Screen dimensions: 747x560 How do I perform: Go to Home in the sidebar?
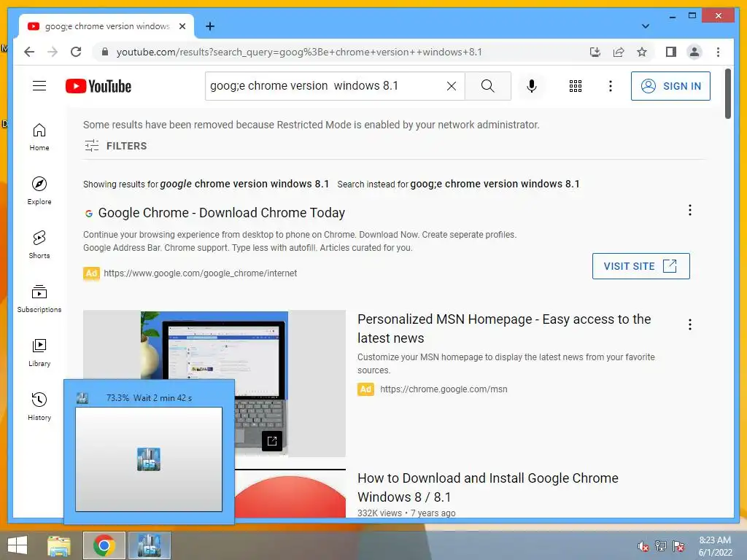(39, 137)
